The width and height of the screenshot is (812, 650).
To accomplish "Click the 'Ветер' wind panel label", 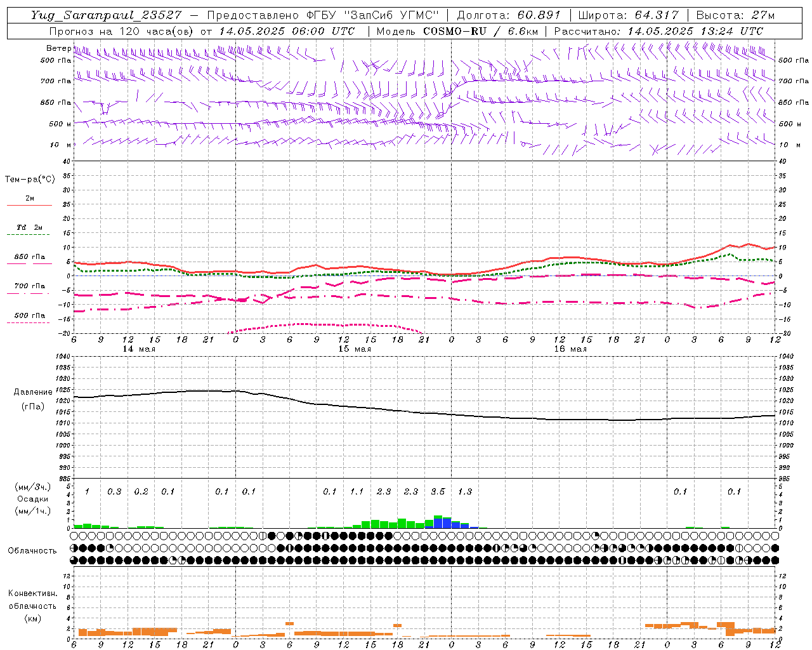I will (58, 48).
